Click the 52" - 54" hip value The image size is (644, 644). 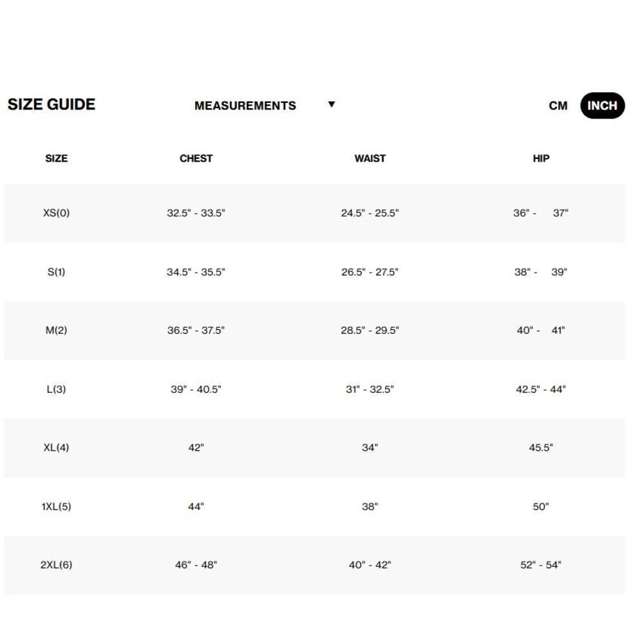pos(540,565)
